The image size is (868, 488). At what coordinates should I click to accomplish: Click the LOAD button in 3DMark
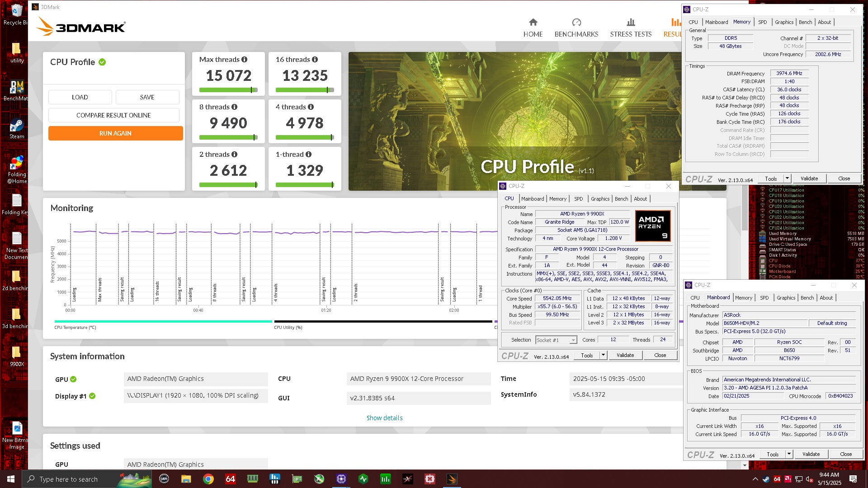click(x=80, y=97)
